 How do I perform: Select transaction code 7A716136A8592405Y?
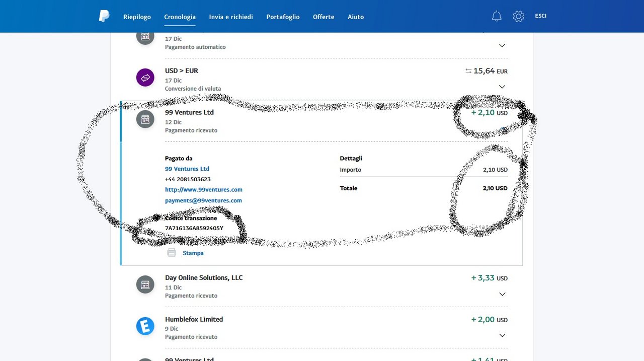pyautogui.click(x=194, y=228)
